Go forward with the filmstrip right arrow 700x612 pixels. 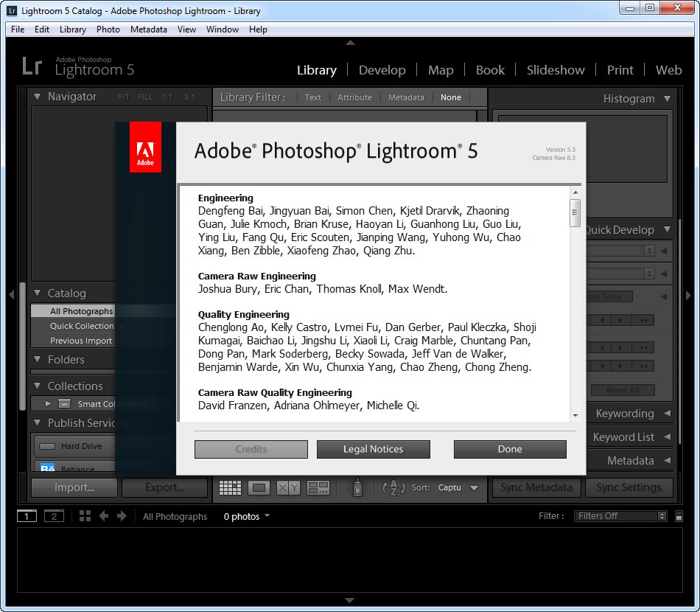122,516
